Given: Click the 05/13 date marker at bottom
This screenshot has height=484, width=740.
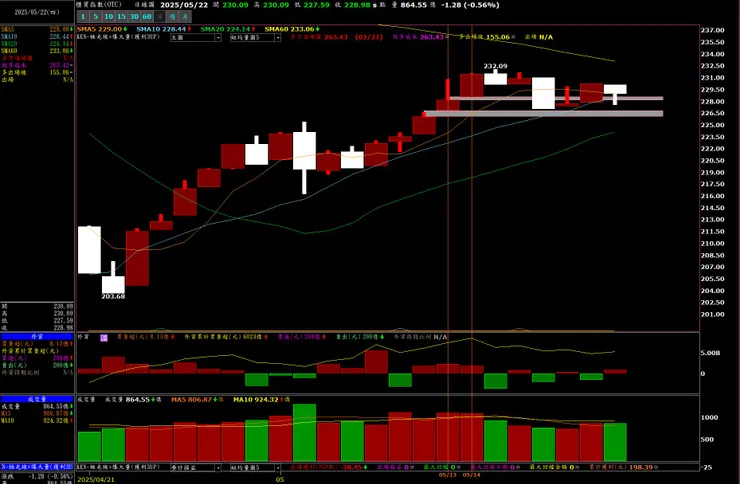Looking at the screenshot, I should click(448, 475).
